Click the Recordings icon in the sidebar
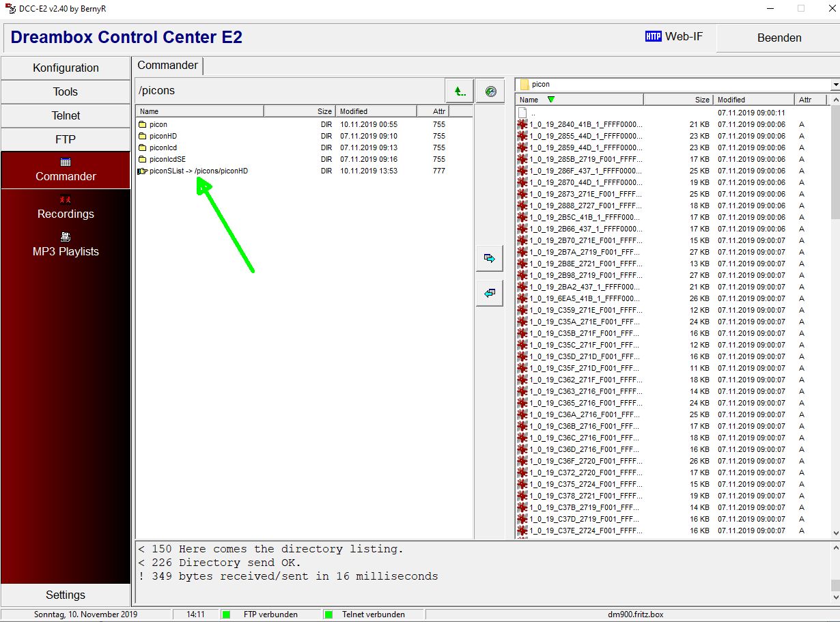 click(x=66, y=200)
